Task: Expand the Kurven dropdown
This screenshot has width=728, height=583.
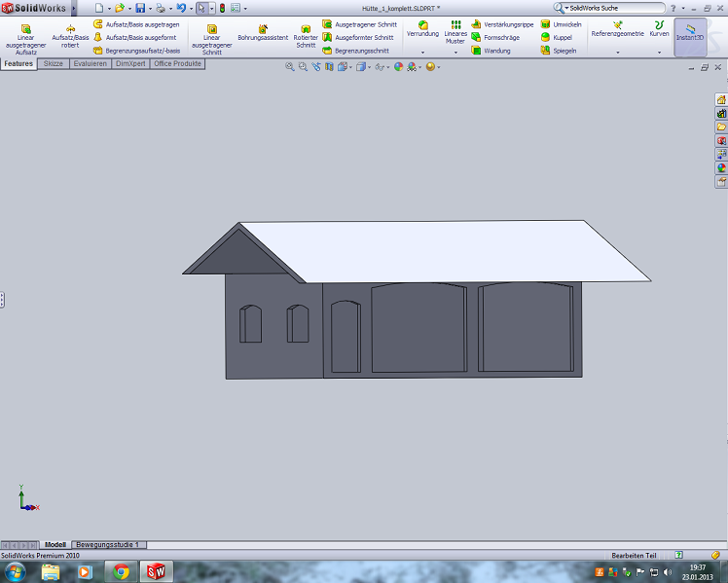Action: (659, 52)
